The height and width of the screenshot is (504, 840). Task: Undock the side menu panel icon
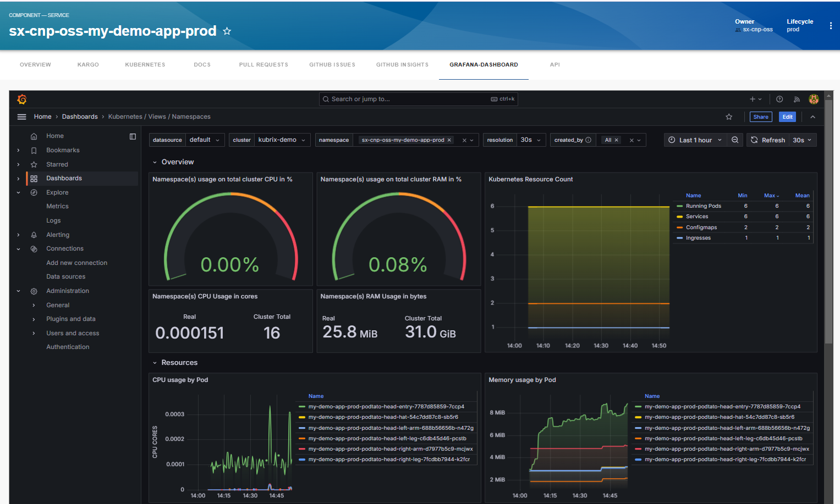(133, 136)
